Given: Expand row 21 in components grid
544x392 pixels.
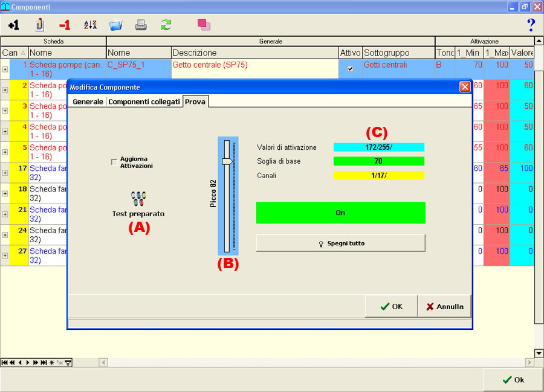Looking at the screenshot, I should (5, 214).
